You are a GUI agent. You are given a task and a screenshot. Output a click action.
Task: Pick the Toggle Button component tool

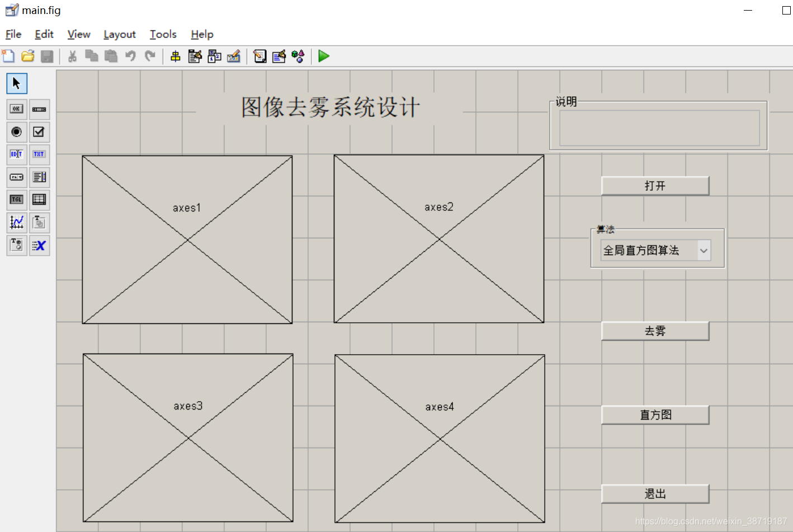[x=17, y=200]
